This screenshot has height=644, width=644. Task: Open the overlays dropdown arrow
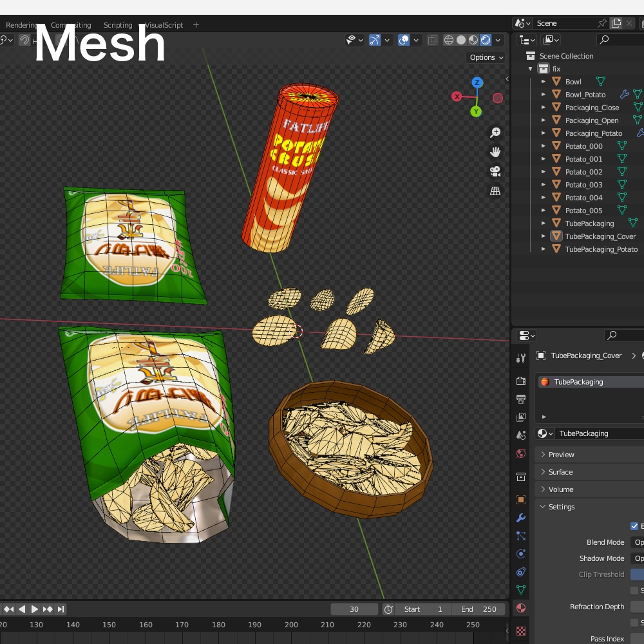pos(416,40)
